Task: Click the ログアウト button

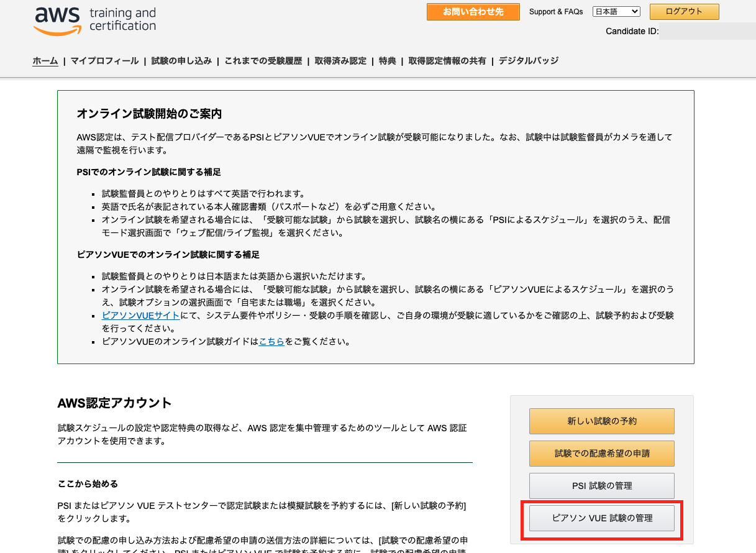Action: click(684, 12)
